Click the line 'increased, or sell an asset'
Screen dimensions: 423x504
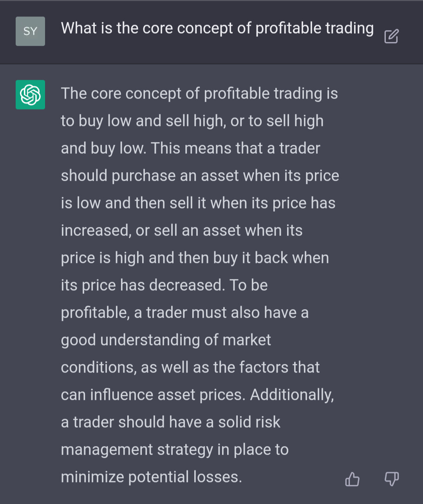coord(182,231)
